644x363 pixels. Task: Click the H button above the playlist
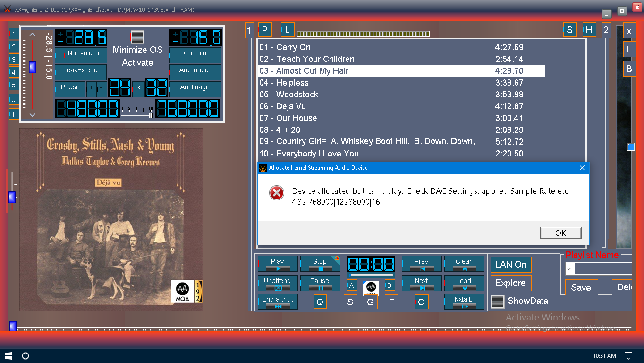pyautogui.click(x=589, y=30)
